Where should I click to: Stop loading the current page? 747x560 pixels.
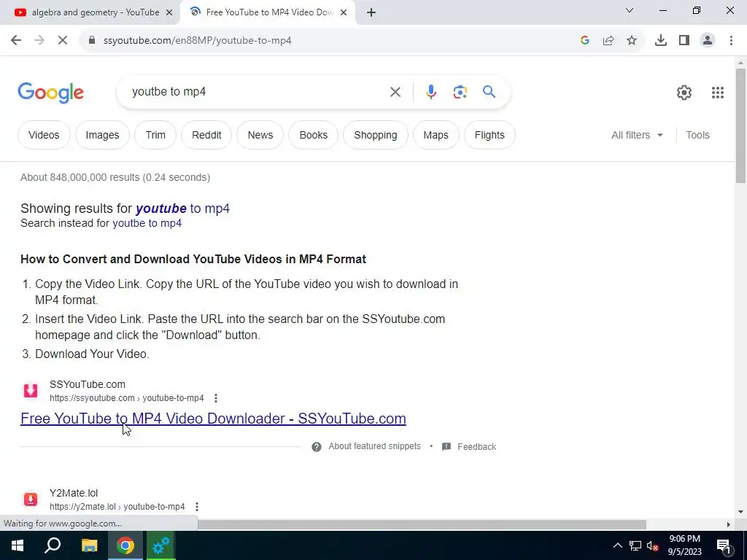(x=63, y=41)
